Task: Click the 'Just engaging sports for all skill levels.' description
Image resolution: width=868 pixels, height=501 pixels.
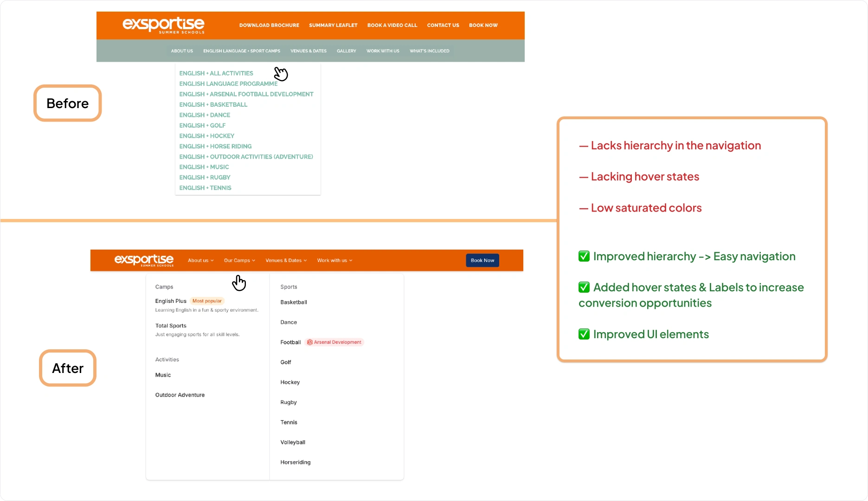Action: [197, 334]
